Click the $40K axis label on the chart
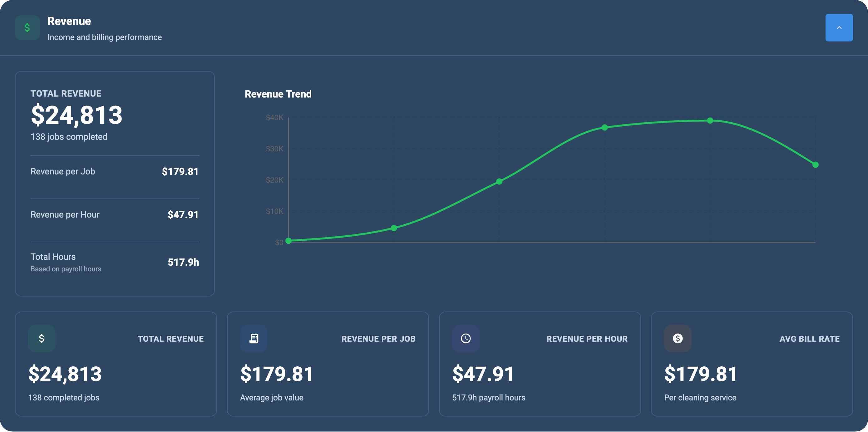The height and width of the screenshot is (432, 868). pos(274,118)
